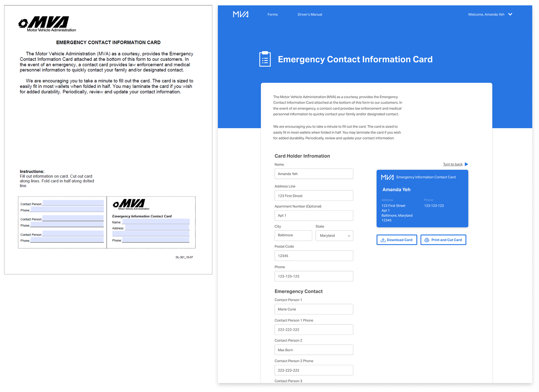Open the State dropdown showing Maryland
Image resolution: width=539 pixels, height=392 pixels.
(x=334, y=236)
